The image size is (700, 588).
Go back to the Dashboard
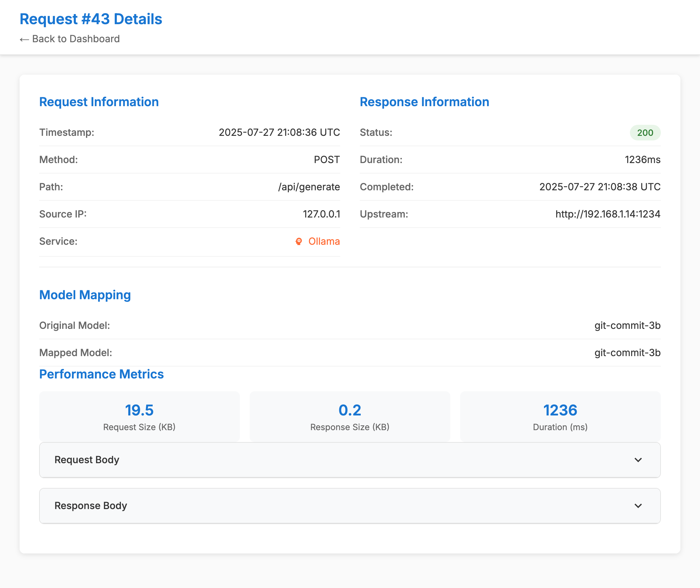(x=70, y=39)
